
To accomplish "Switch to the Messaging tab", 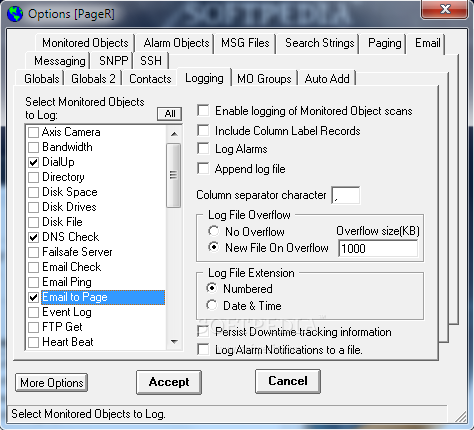I will tap(59, 61).
